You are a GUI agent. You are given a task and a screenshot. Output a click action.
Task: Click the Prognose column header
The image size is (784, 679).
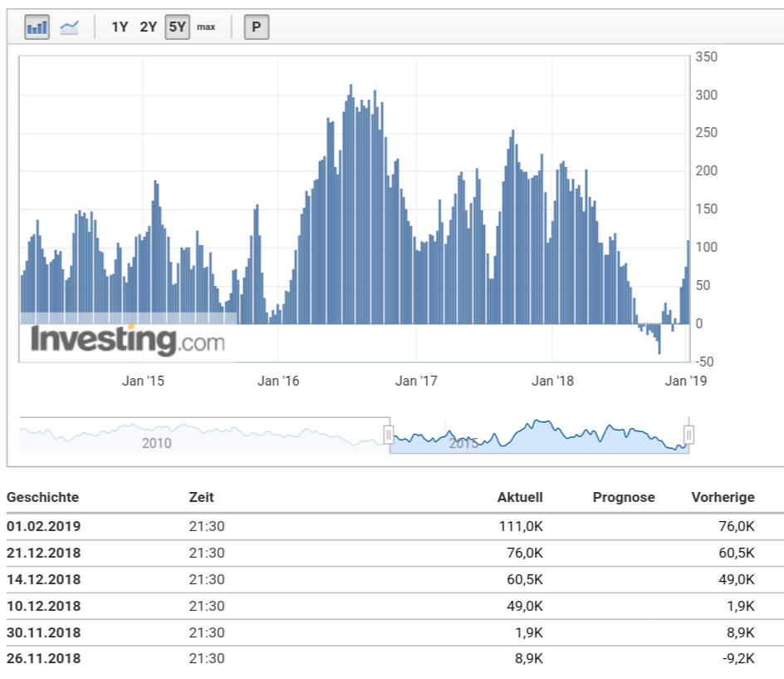click(x=624, y=498)
